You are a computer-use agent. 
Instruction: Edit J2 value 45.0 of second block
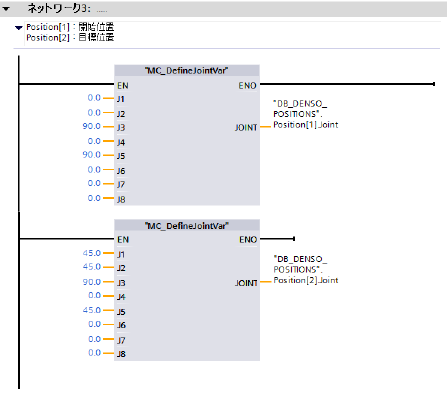pos(92,267)
